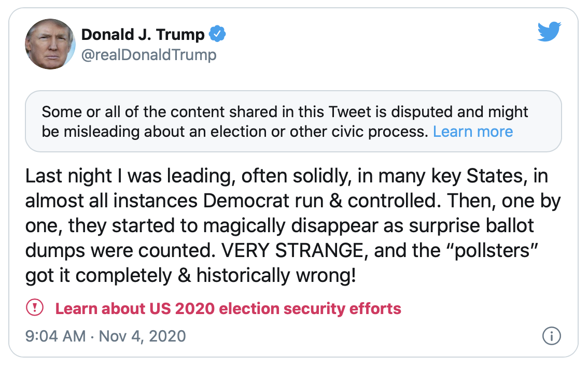Image resolution: width=588 pixels, height=369 pixels.
Task: Open the @realDonaldTrump handle link
Action: [x=149, y=54]
